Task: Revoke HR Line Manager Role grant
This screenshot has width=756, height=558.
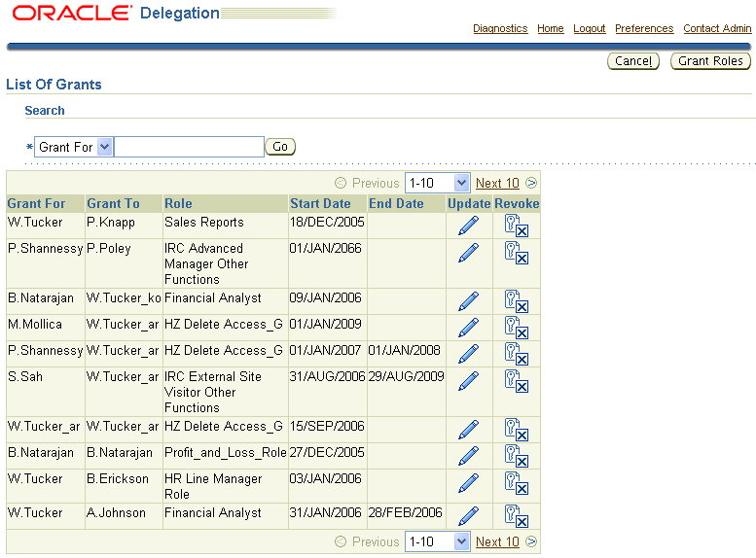Action: [x=517, y=483]
